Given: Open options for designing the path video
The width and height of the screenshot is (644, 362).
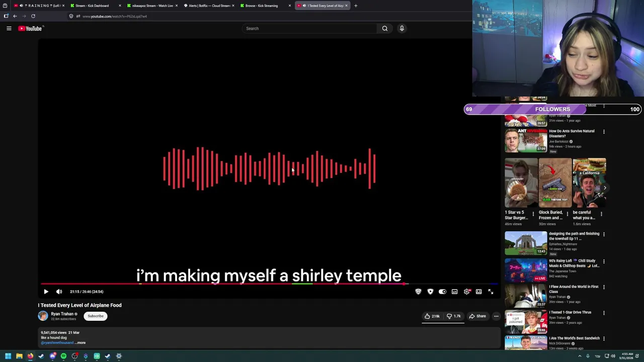Looking at the screenshot, I should (x=604, y=234).
